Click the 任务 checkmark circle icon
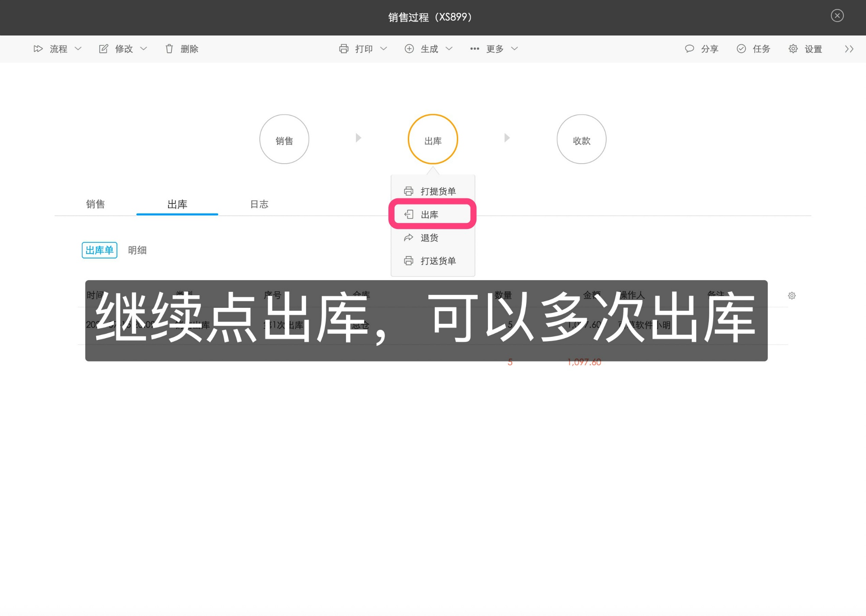 [741, 49]
